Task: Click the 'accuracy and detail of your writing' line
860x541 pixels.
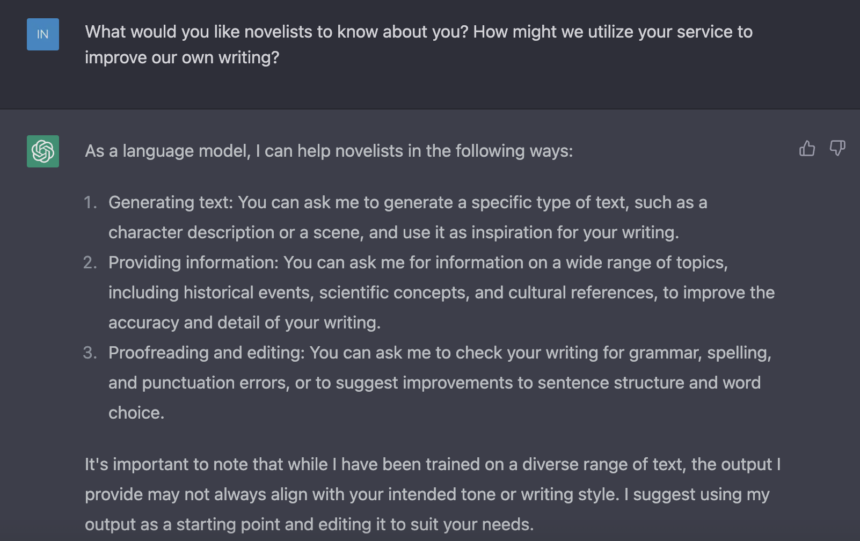Action: pyautogui.click(x=244, y=322)
